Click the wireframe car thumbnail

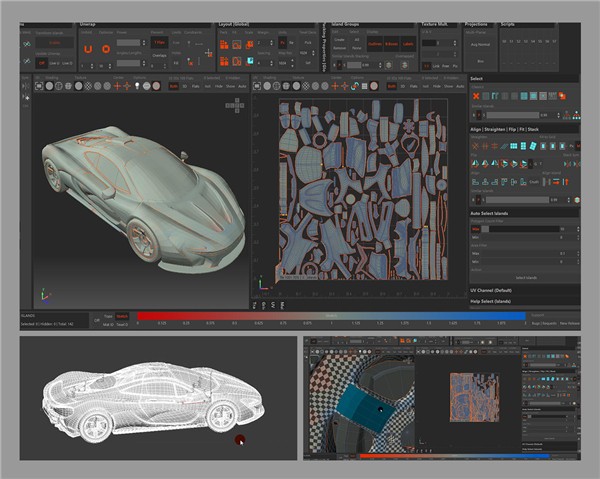click(x=158, y=398)
